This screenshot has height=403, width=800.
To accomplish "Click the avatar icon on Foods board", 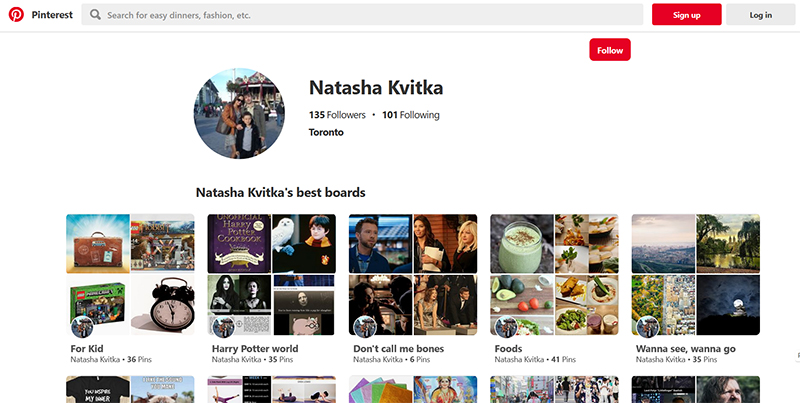I will click(506, 327).
